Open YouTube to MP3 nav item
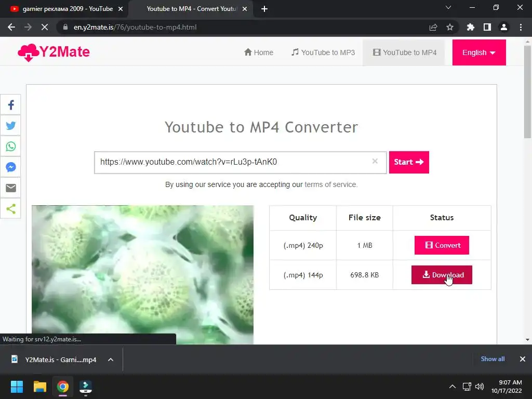532x399 pixels. click(323, 52)
